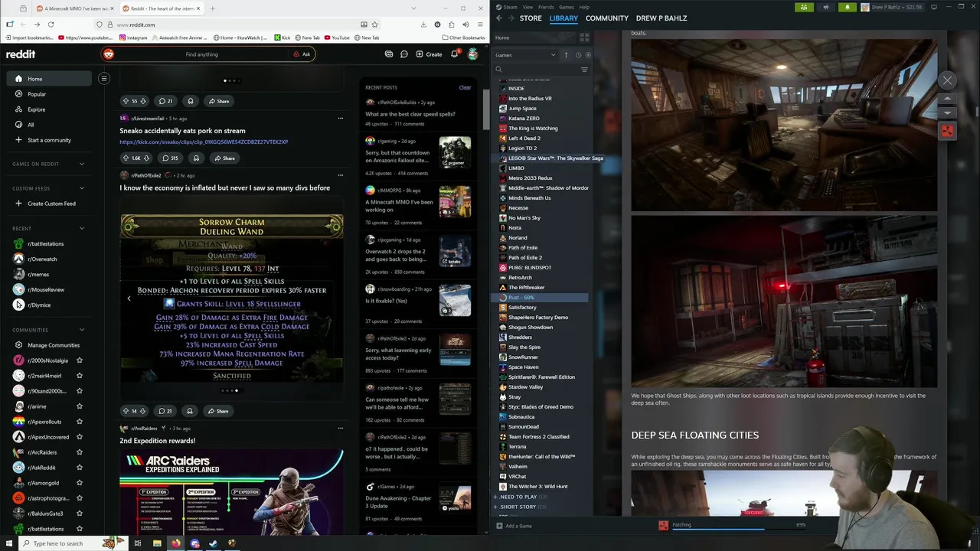Collapse Communities section in sidebar
The image size is (980, 551).
pos(82,330)
